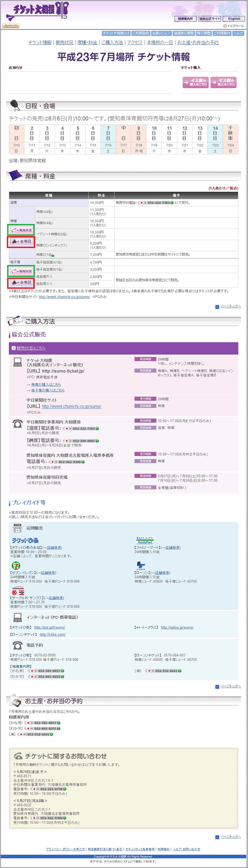Open flag dropdown for 052-290-0001

[68, 441]
